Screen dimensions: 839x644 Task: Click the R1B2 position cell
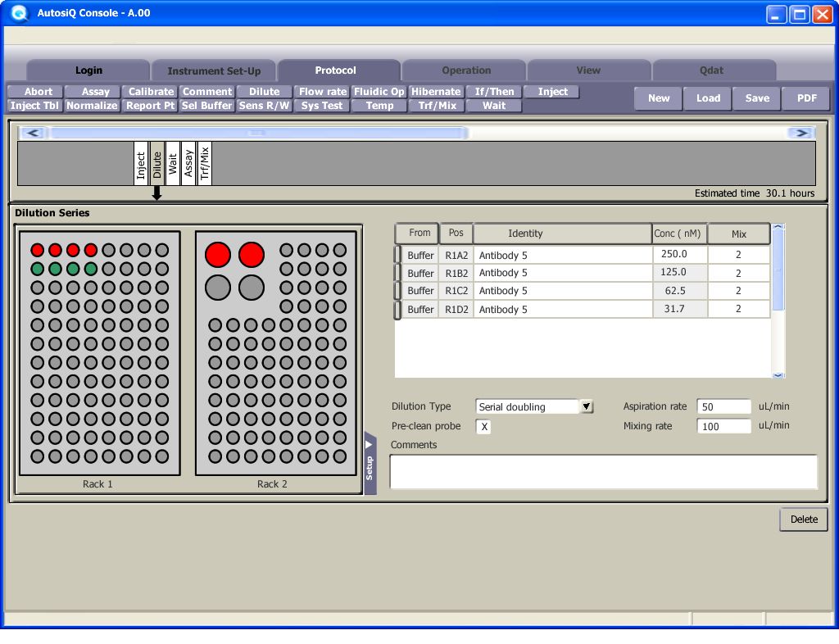(x=456, y=273)
